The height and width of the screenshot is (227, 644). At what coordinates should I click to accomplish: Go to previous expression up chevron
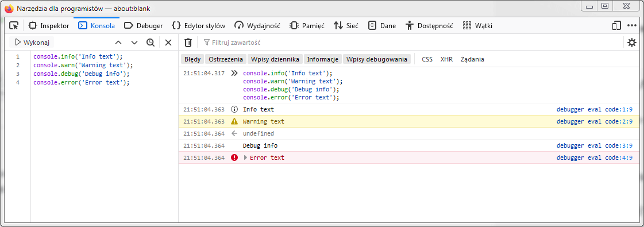click(118, 43)
